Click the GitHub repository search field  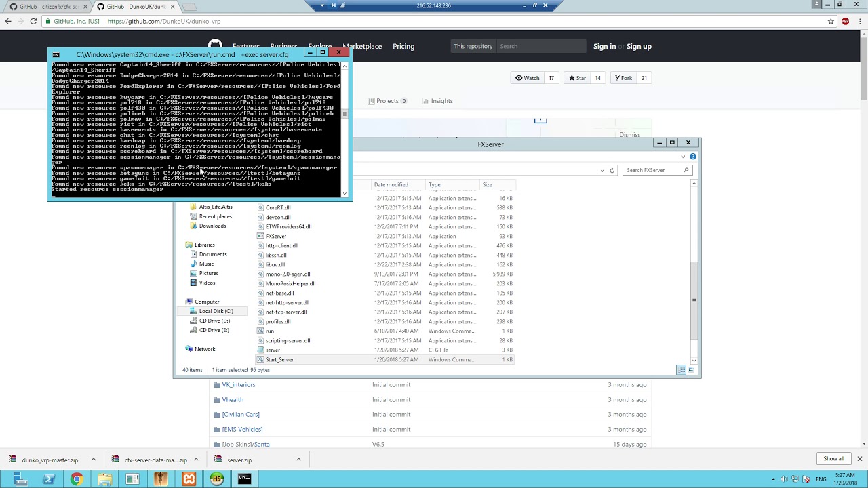coord(540,46)
